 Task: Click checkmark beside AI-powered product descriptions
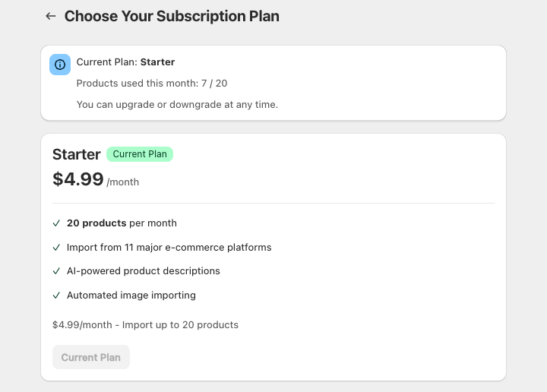pos(56,271)
